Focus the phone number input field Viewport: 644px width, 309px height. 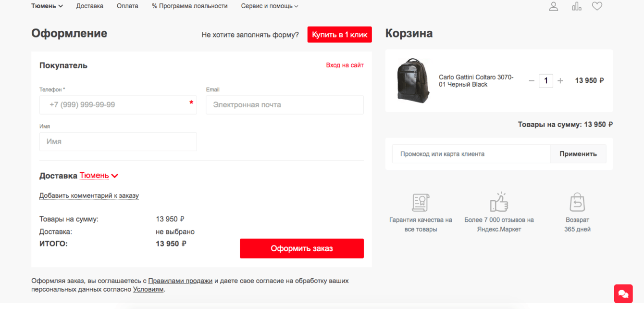(x=118, y=105)
